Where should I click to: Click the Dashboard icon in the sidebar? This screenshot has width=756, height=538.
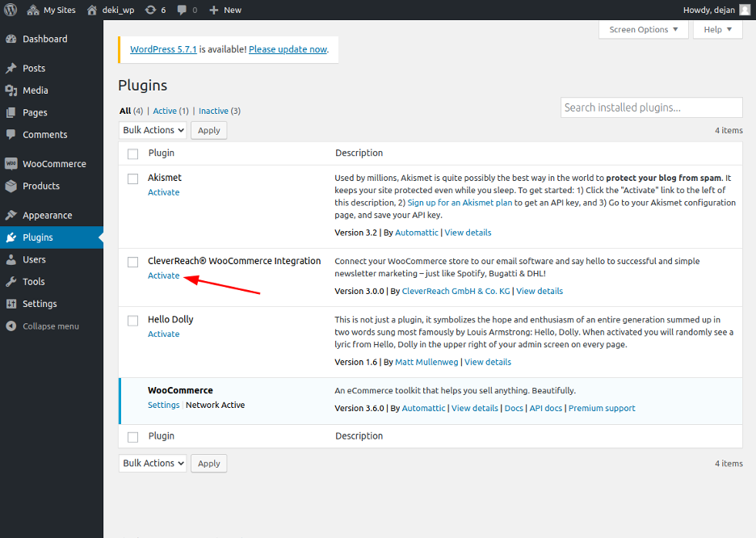click(11, 39)
